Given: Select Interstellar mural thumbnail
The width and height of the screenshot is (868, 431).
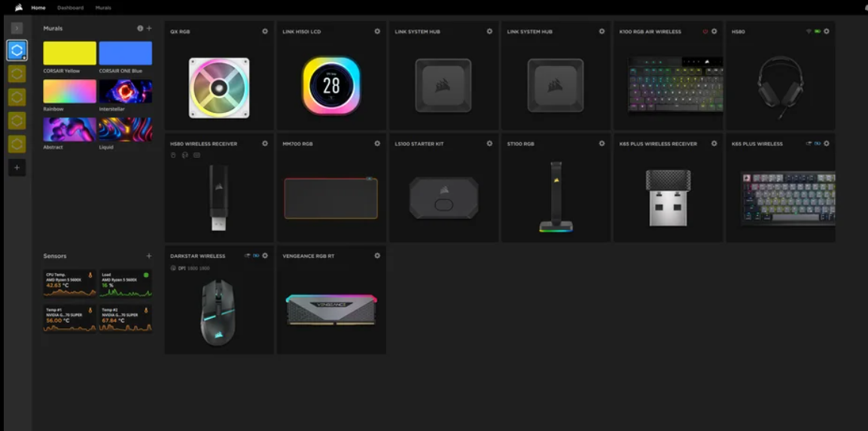Looking at the screenshot, I should coord(126,91).
